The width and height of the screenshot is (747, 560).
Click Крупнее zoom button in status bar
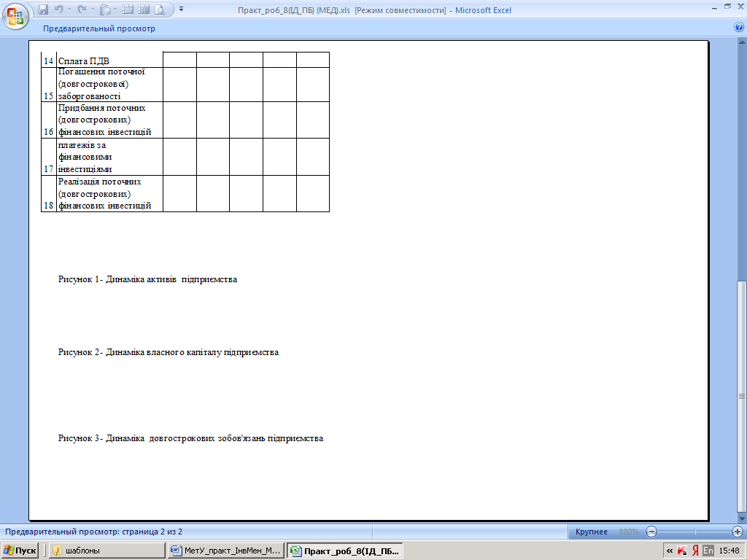(591, 532)
